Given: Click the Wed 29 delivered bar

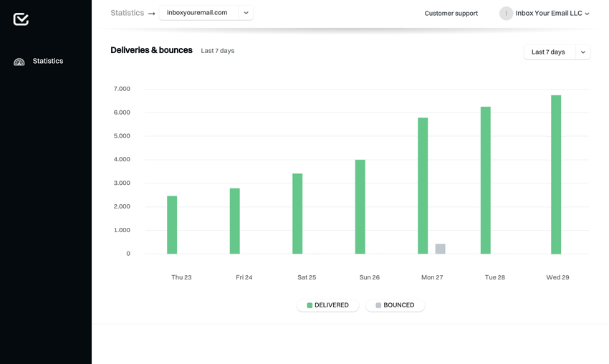Looking at the screenshot, I should pyautogui.click(x=556, y=175).
